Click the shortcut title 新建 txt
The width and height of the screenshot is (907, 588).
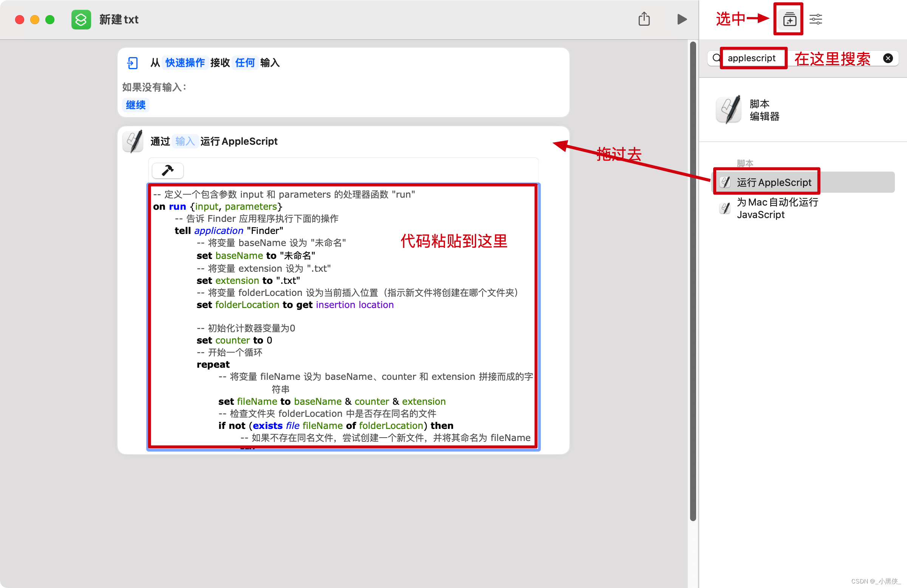coord(119,19)
